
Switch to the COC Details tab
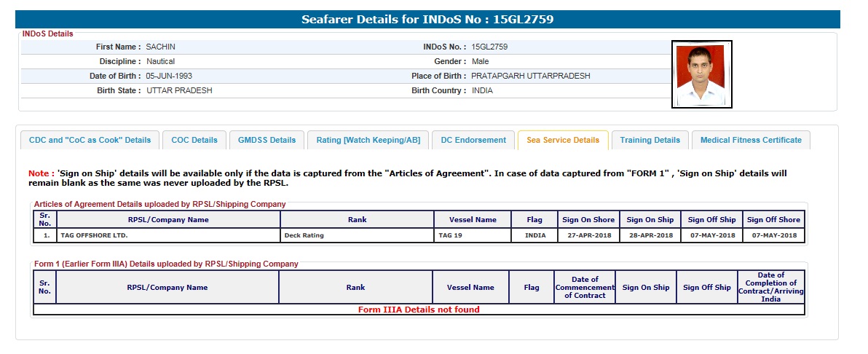point(194,140)
